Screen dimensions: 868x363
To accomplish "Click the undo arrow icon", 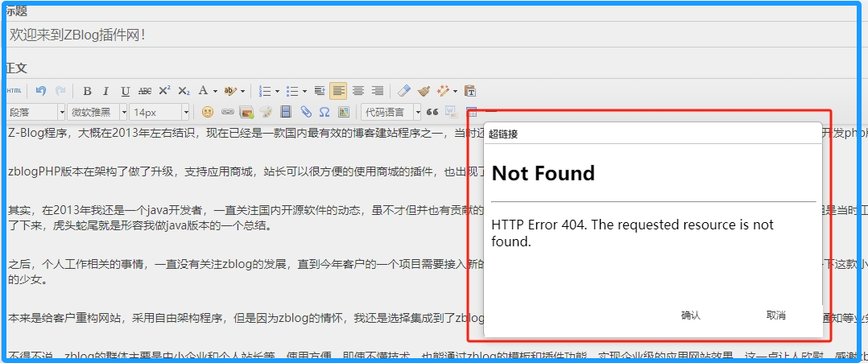I will click(40, 91).
